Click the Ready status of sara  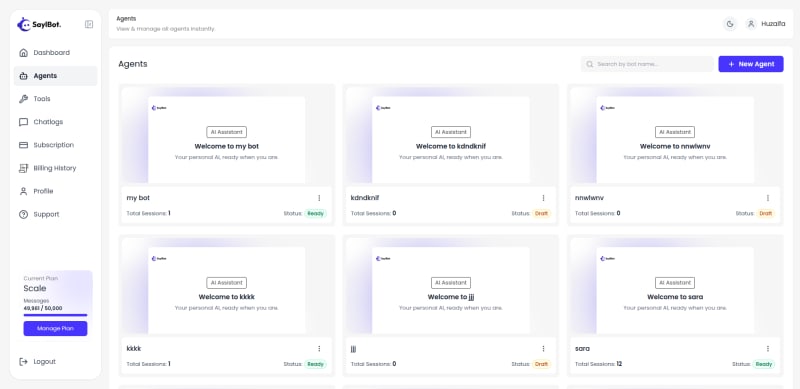(764, 364)
